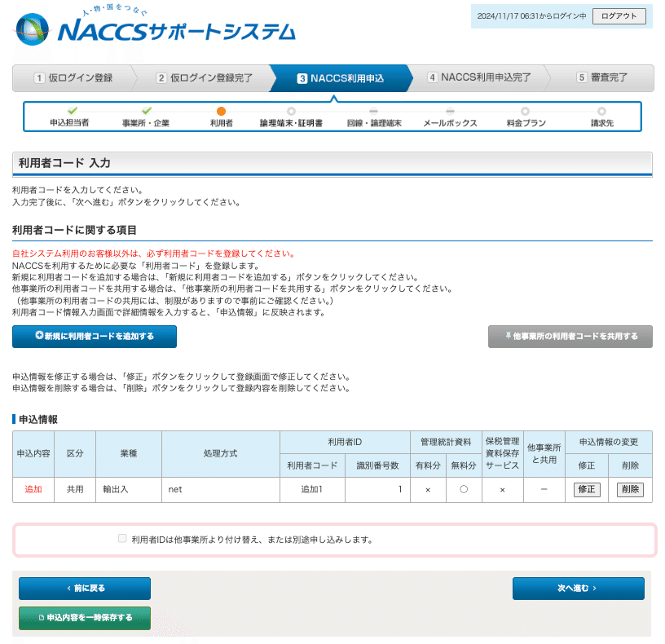Select the 料金プラン step circle
Viewport: 665px width, 644px height.
pyautogui.click(x=526, y=114)
